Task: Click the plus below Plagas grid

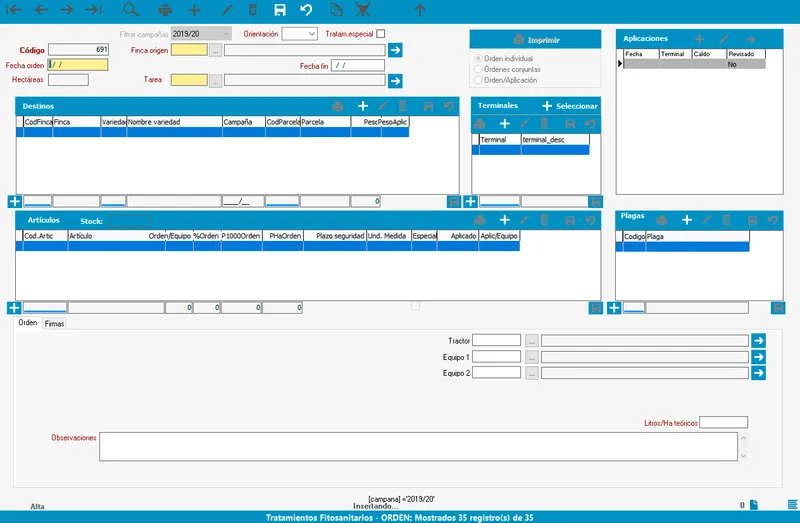Action: pos(614,308)
